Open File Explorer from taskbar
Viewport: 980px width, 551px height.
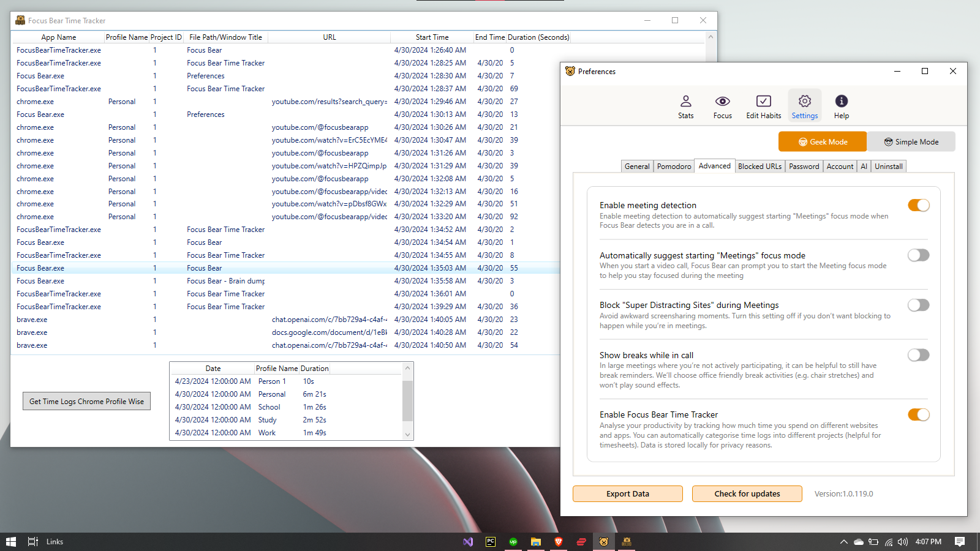click(536, 542)
